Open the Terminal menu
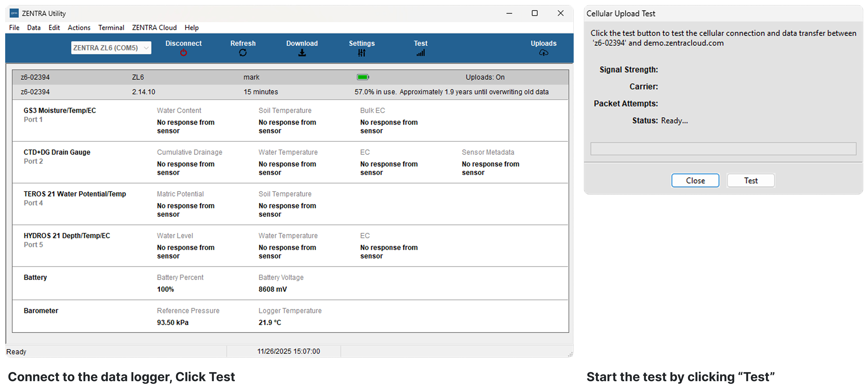Image resolution: width=868 pixels, height=392 pixels. [111, 28]
